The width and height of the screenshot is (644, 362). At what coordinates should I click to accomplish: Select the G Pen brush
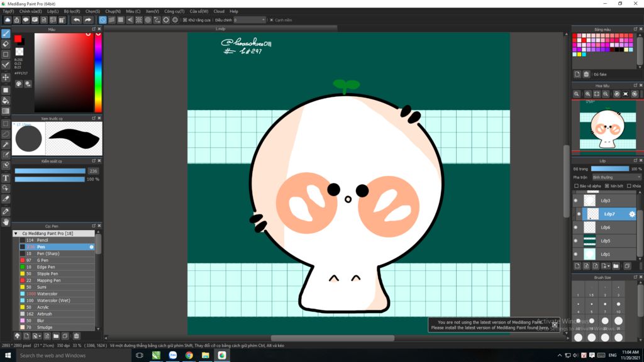click(57, 260)
